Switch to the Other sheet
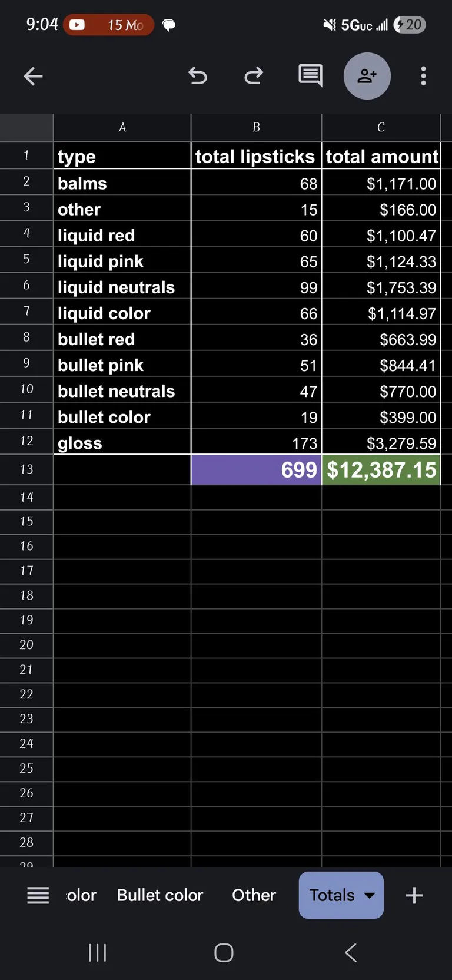452x980 pixels. [x=254, y=895]
